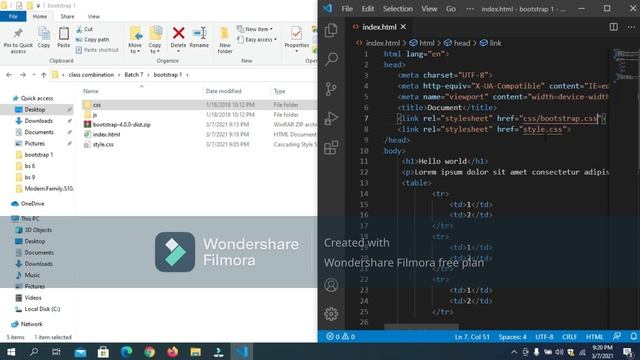Image resolution: width=640 pixels, height=360 pixels.
Task: Open Firefox from taskbar
Action: [x=172, y=351]
